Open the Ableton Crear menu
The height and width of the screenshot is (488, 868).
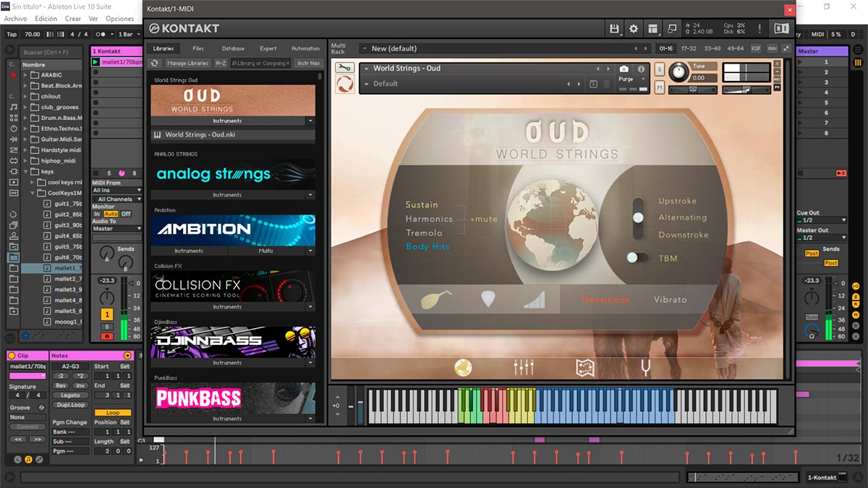(73, 19)
